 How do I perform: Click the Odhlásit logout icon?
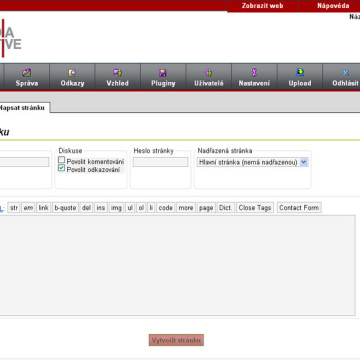coord(345,73)
